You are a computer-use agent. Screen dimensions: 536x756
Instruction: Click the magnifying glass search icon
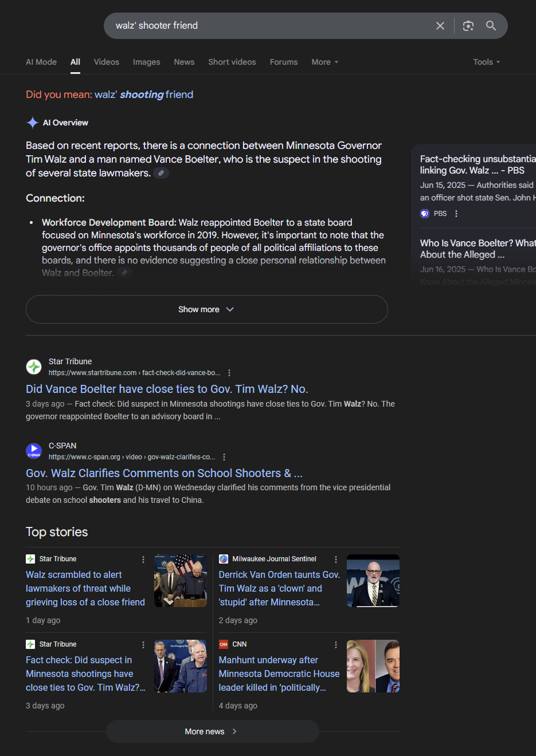pyautogui.click(x=491, y=26)
